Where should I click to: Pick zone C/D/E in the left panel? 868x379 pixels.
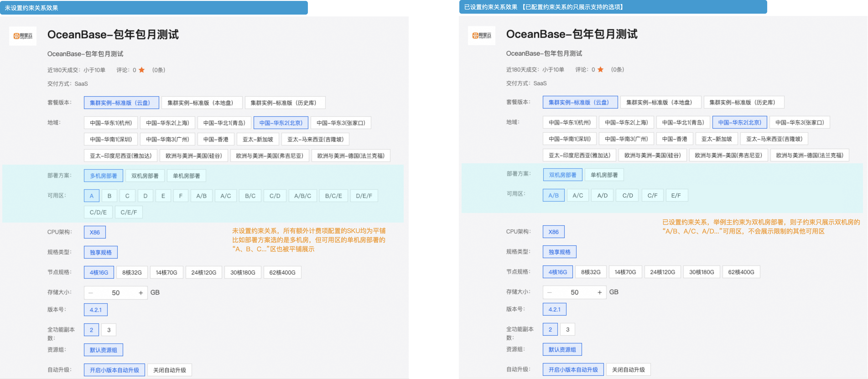tap(98, 212)
